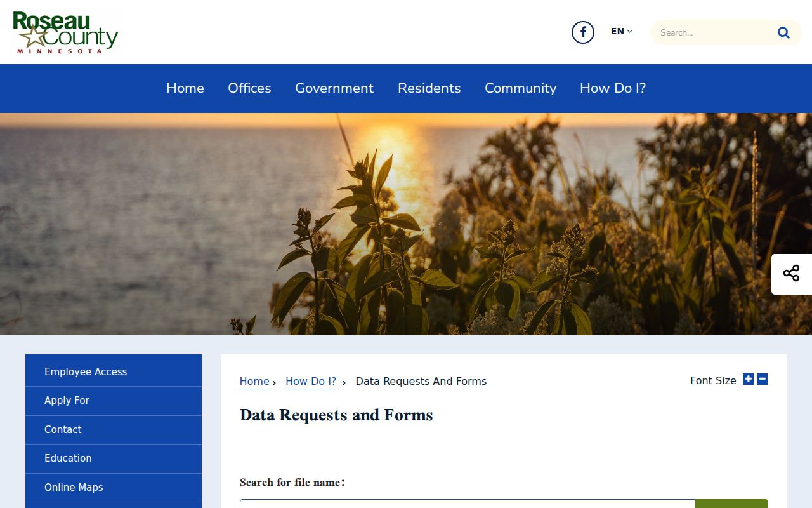Open the How Do I? menu
The image size is (812, 508).
click(x=613, y=88)
